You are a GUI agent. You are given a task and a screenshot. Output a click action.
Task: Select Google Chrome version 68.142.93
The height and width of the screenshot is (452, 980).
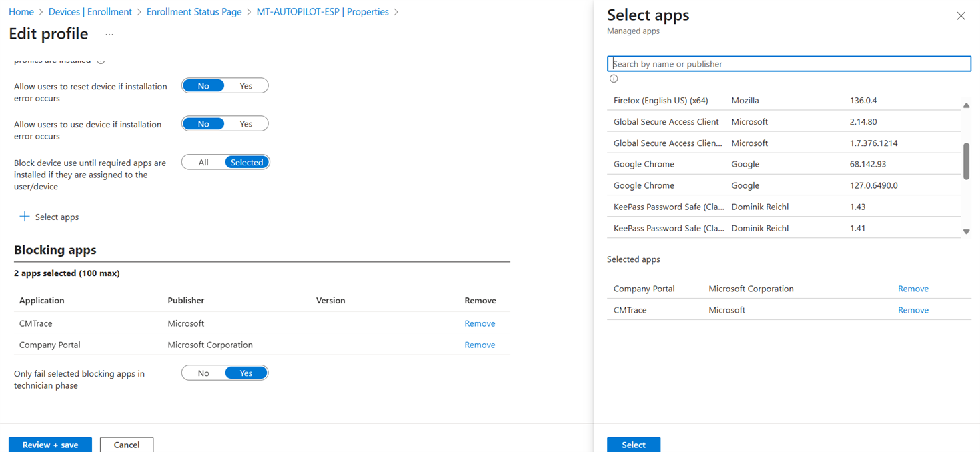pos(784,164)
